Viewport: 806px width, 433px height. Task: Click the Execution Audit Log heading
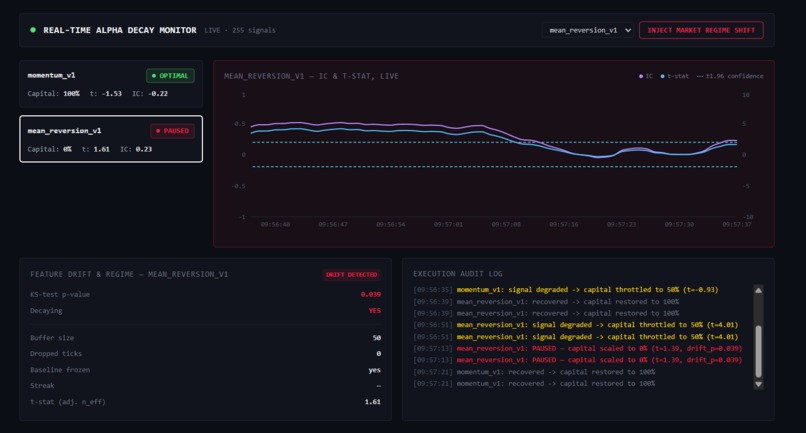[x=458, y=274]
